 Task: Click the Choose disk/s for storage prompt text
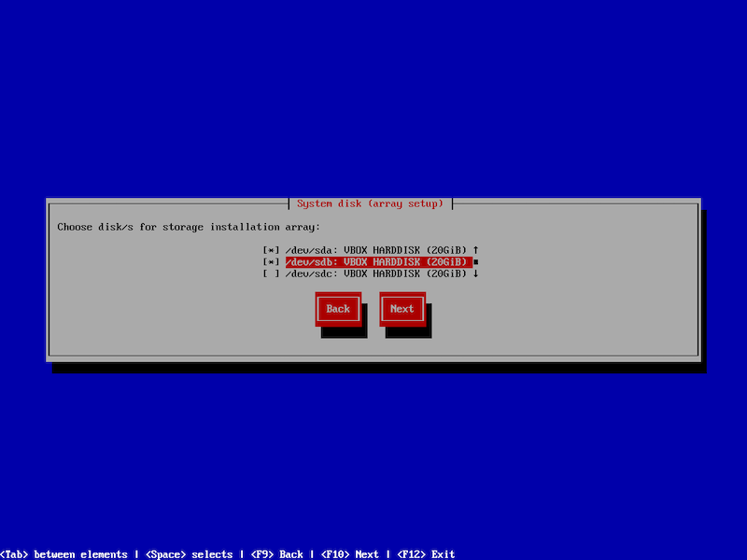pos(189,227)
